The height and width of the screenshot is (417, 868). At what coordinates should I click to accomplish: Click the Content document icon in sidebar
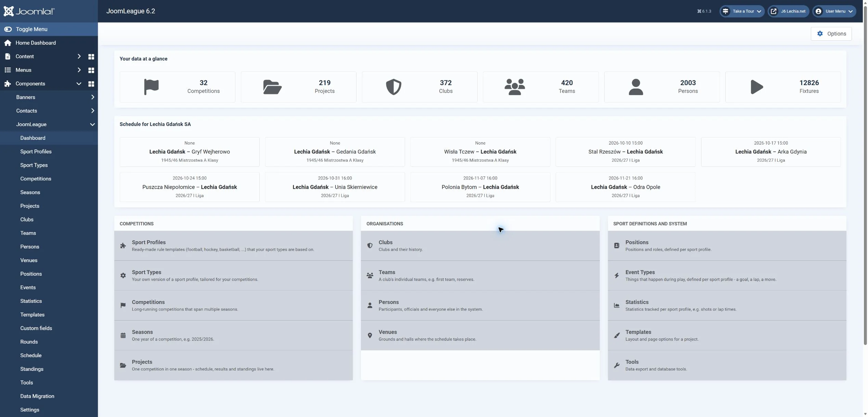coord(8,56)
